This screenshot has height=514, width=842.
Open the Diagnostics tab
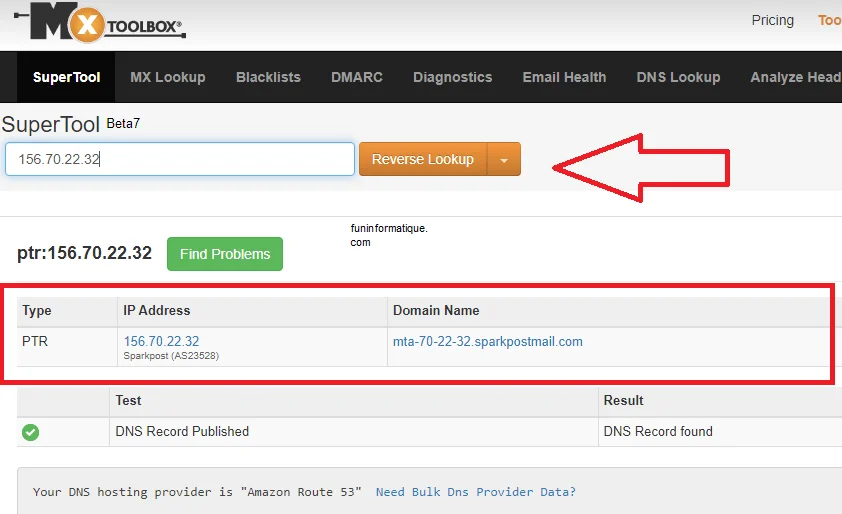tap(453, 77)
